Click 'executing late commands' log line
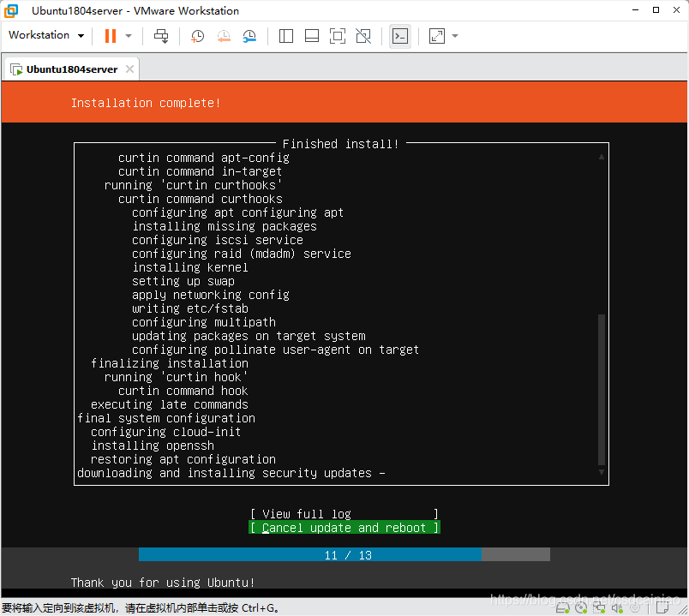Screen dimensions: 689x616 [x=170, y=404]
